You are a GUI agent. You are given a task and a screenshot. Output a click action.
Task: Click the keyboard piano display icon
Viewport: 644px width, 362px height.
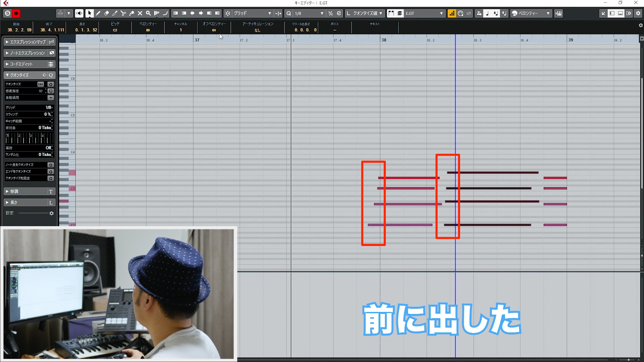(x=558, y=13)
